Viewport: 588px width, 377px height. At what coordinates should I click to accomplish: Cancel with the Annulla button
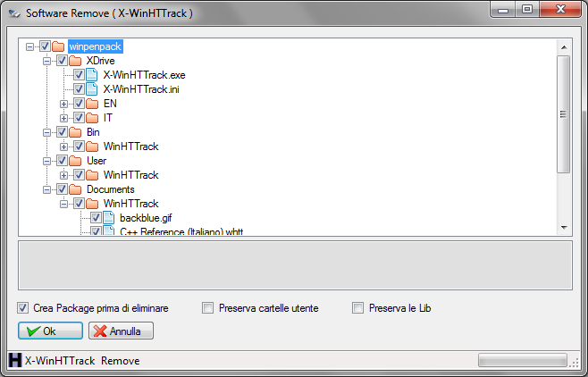pos(121,331)
